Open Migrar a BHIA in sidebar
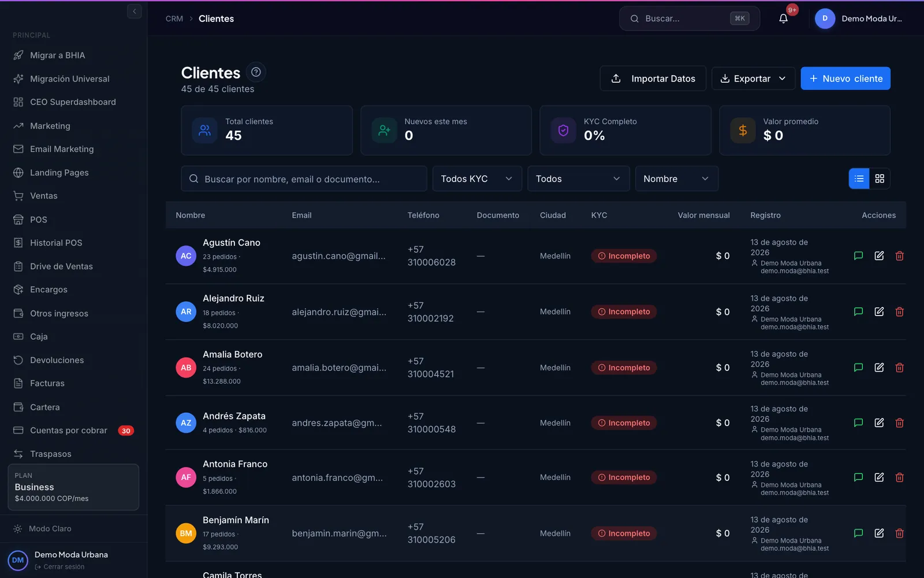 [73, 55]
